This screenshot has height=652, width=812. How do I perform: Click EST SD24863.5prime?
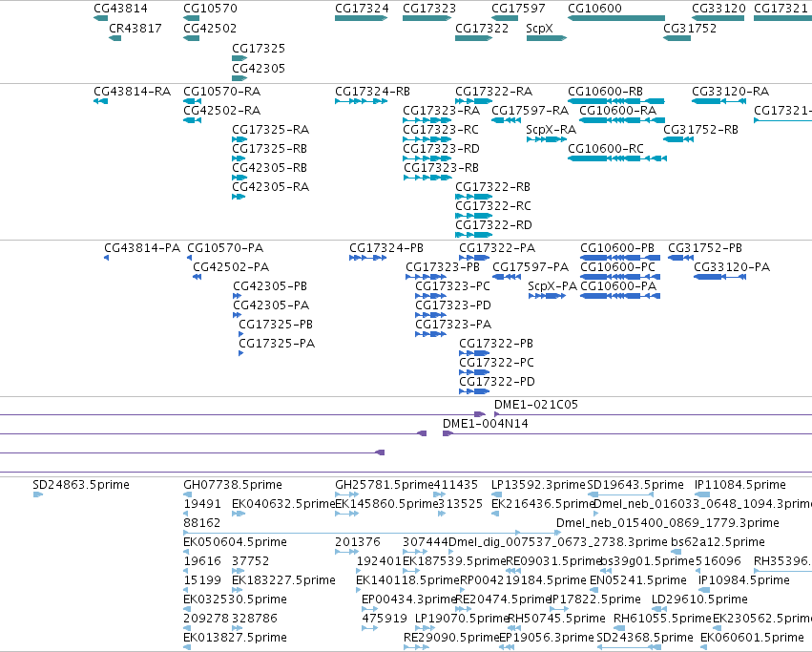pyautogui.click(x=38, y=494)
